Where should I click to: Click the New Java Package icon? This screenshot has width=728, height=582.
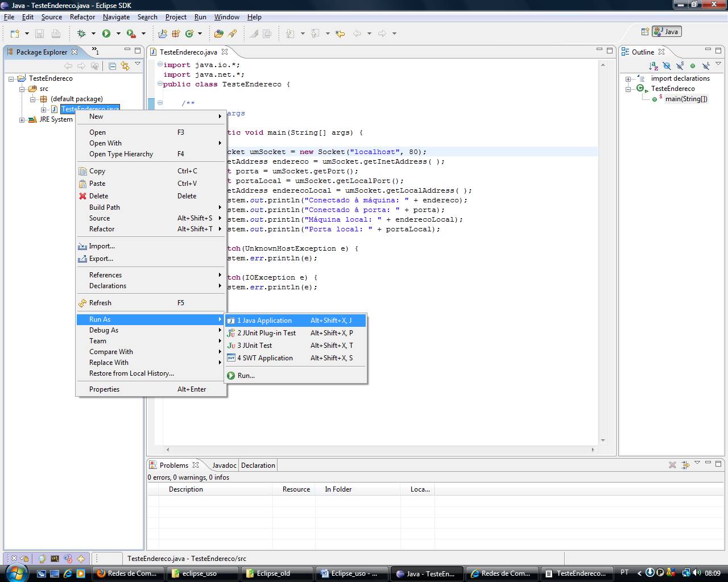176,34
